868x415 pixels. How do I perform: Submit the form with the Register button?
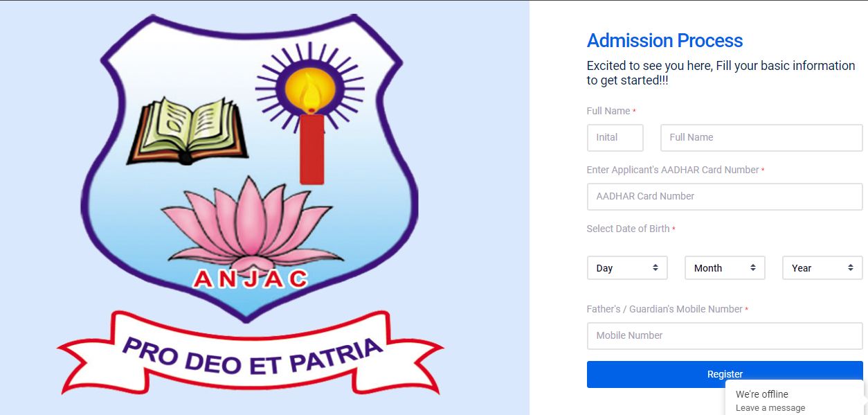pos(725,374)
